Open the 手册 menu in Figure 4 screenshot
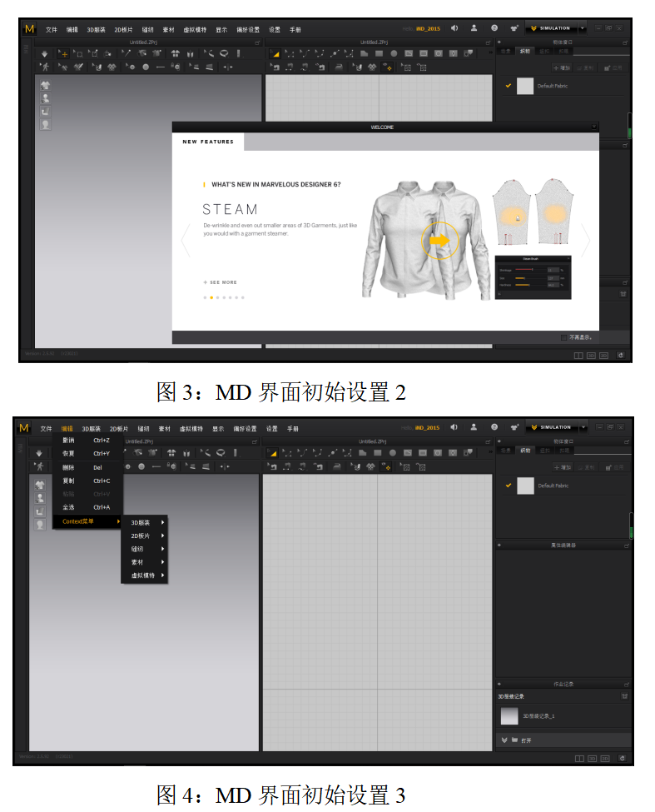The height and width of the screenshot is (812, 655). pos(293,429)
